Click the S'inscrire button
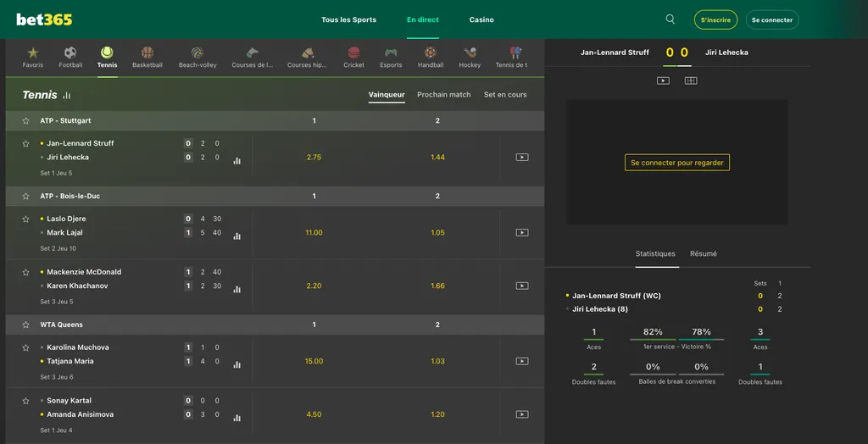 (715, 20)
